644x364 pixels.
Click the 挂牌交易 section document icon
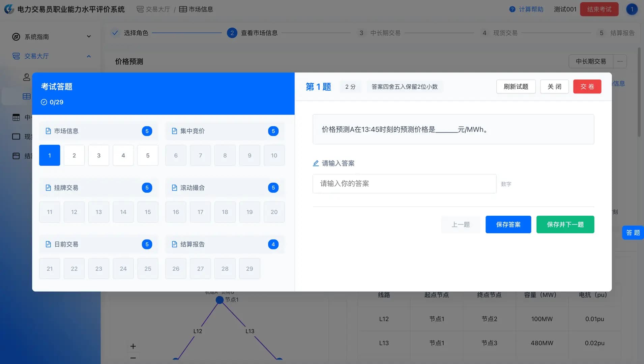48,188
